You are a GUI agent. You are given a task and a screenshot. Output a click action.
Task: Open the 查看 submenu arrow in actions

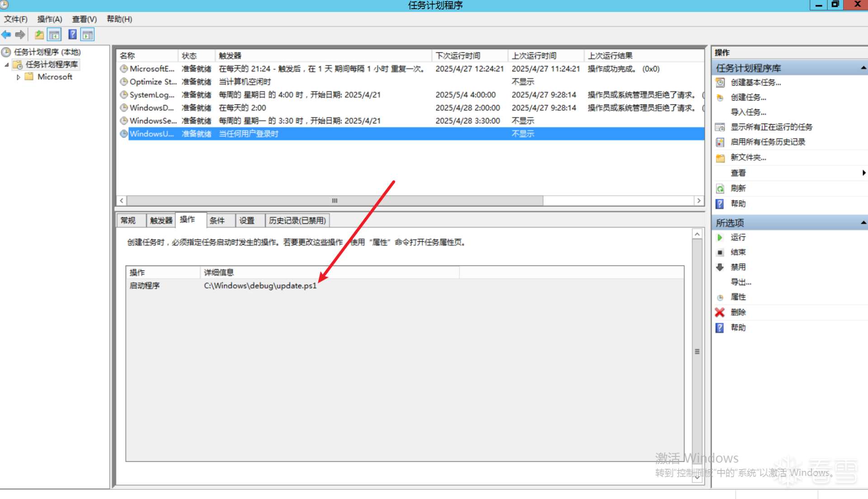point(863,173)
